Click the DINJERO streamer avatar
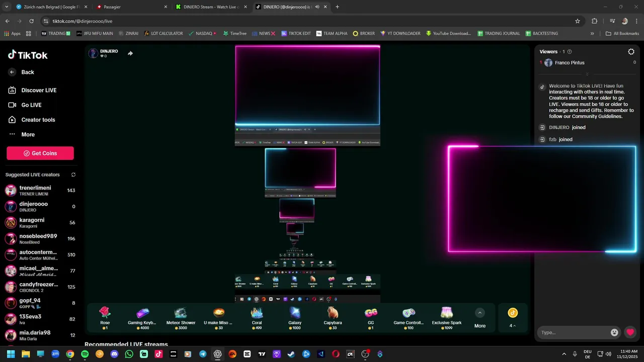The height and width of the screenshot is (362, 644). pyautogui.click(x=93, y=53)
